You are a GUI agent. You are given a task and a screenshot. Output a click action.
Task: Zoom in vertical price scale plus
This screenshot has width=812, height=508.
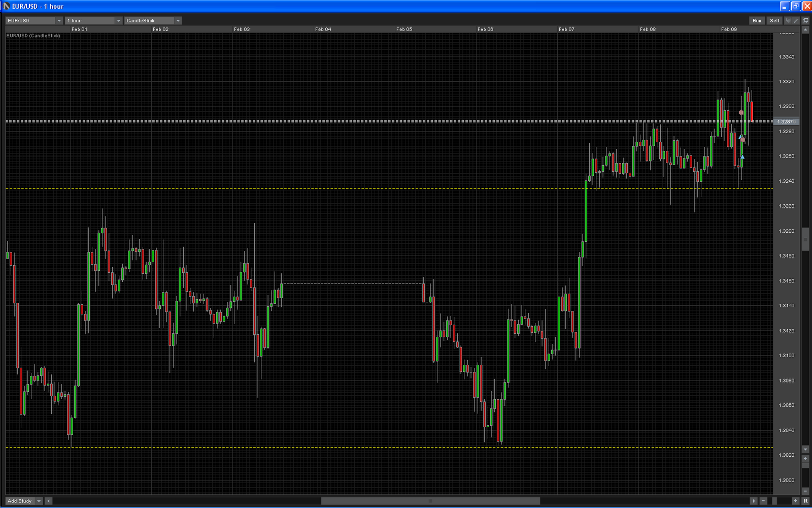click(x=805, y=459)
